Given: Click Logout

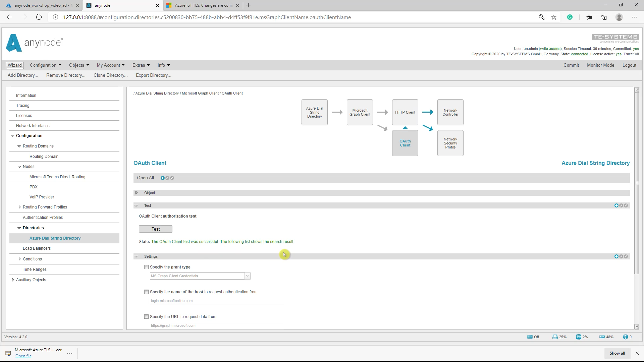Looking at the screenshot, I should pos(629,65).
